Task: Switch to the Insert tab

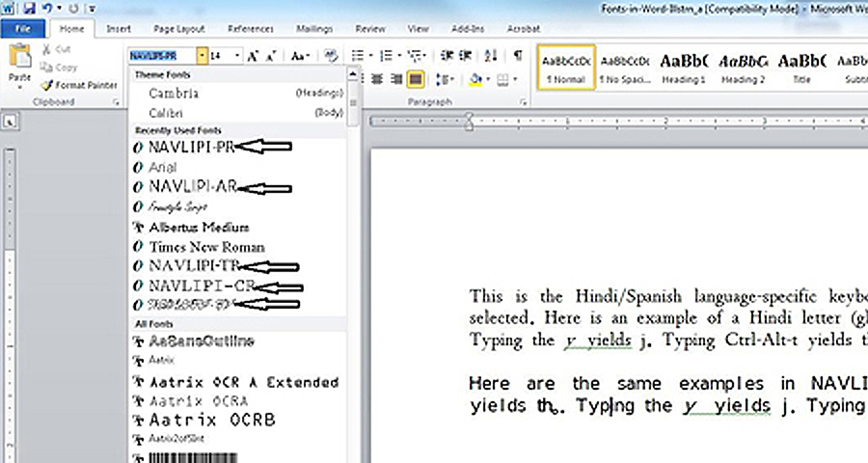Action: (x=119, y=29)
